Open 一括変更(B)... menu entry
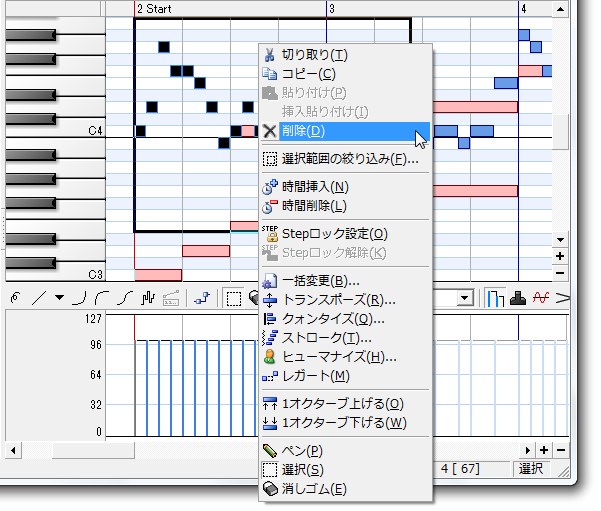The width and height of the screenshot is (601, 511). pos(345,281)
